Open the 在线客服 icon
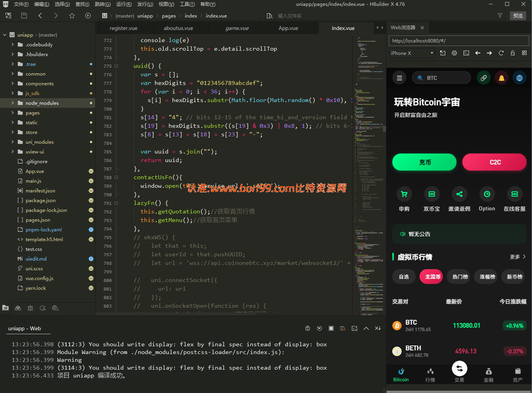 pyautogui.click(x=514, y=194)
